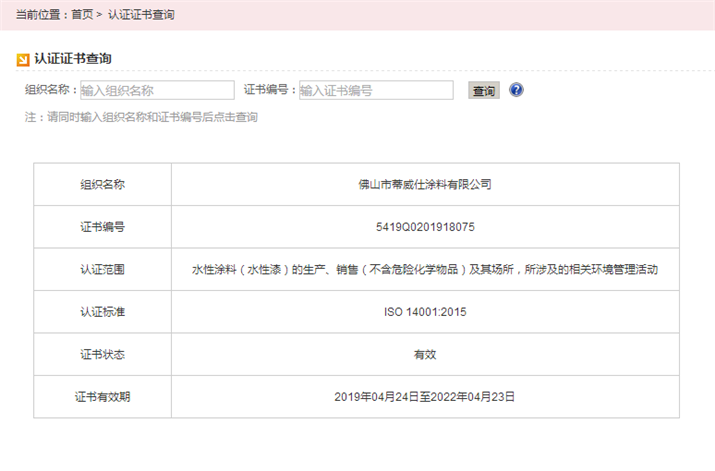Click the note text 请同时输入组织名称和证书编号后点击查询
Screen dimensions: 715x471
152,117
